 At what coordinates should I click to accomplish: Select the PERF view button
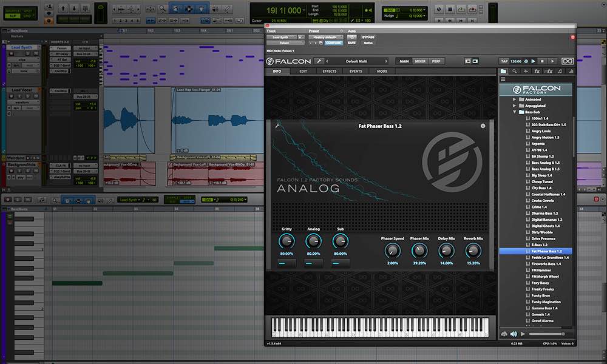(x=436, y=61)
